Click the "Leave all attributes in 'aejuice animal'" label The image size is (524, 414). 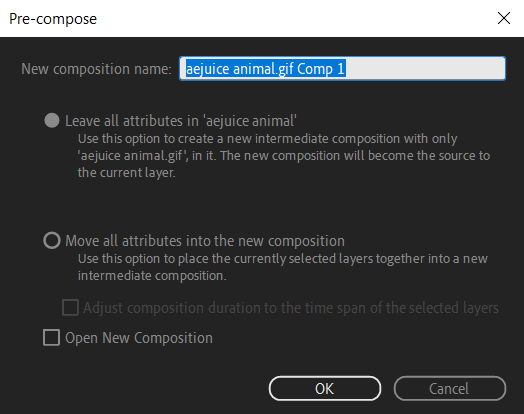point(181,121)
